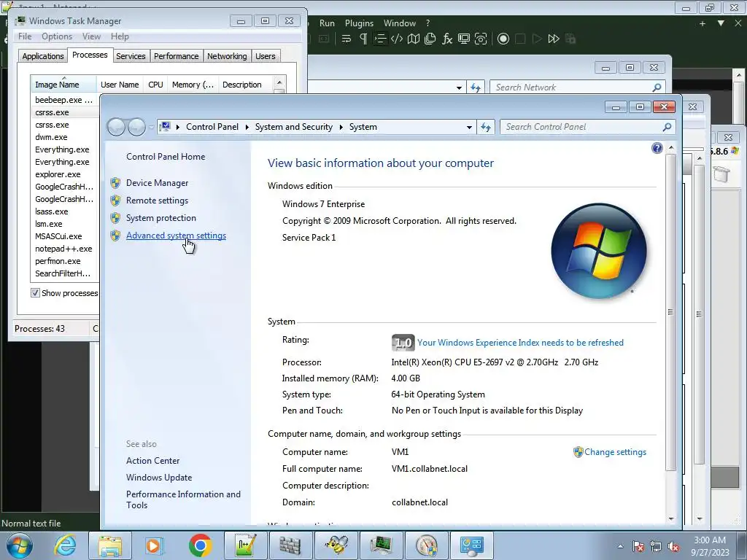Expand breadcrumb arrow after Control Panel
Viewport: 747px width, 560px height.
tap(247, 127)
